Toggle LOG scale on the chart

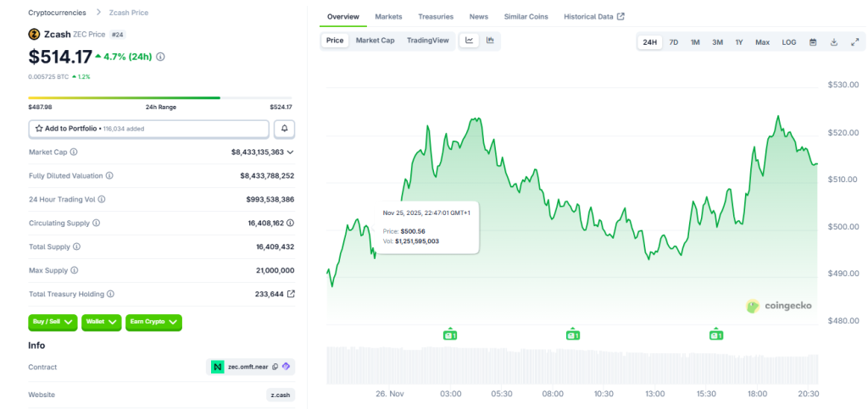pyautogui.click(x=788, y=42)
